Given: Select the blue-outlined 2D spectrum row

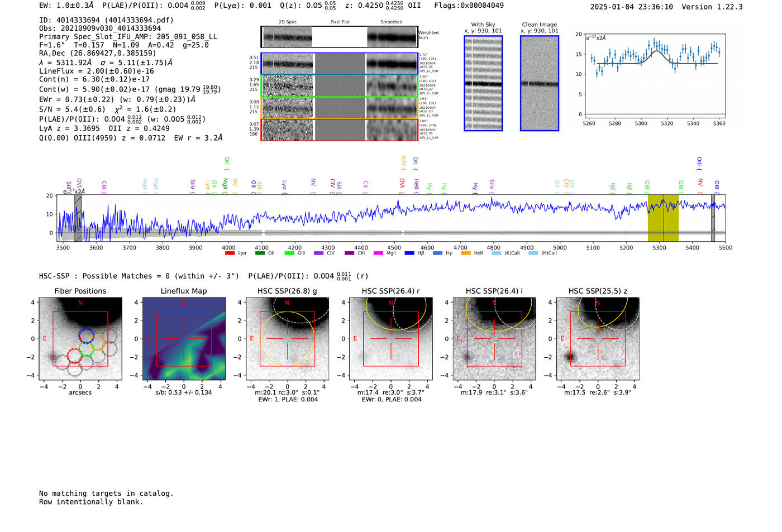Looking at the screenshot, I should pyautogui.click(x=340, y=64).
